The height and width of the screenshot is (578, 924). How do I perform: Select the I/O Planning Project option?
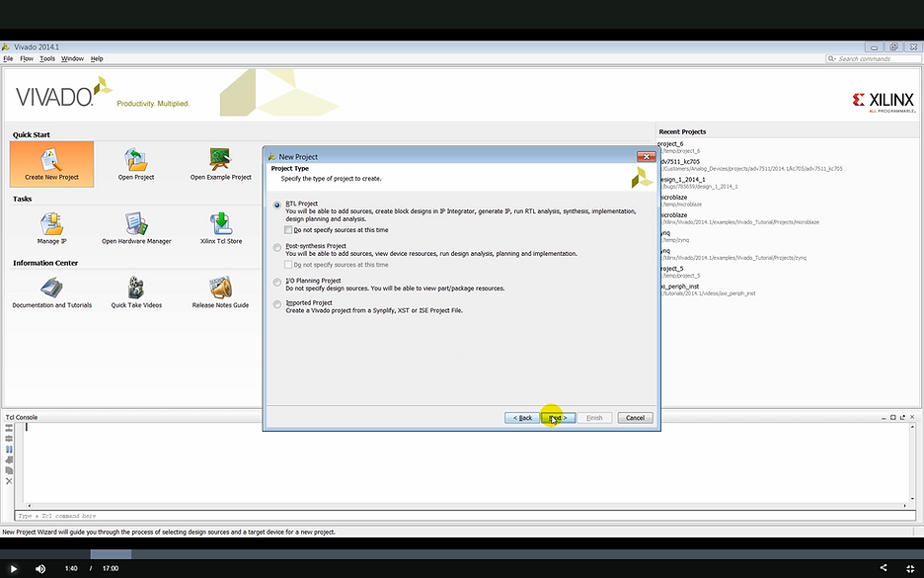coord(277,282)
